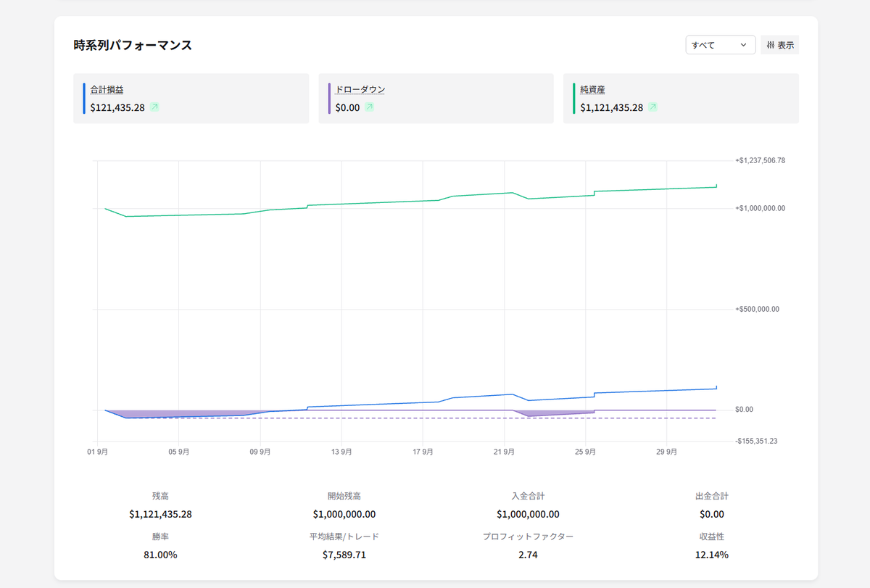870x588 pixels.
Task: Click the 25 9月 date axis label
Action: 585,452
